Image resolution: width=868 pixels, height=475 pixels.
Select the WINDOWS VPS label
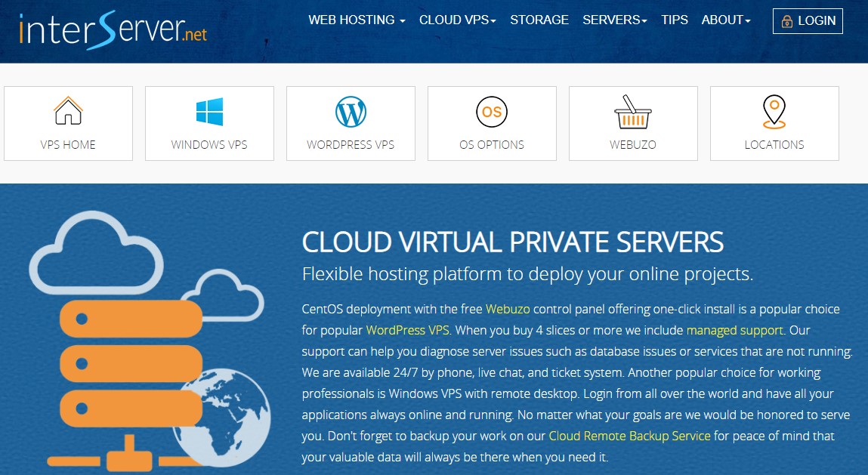click(209, 144)
